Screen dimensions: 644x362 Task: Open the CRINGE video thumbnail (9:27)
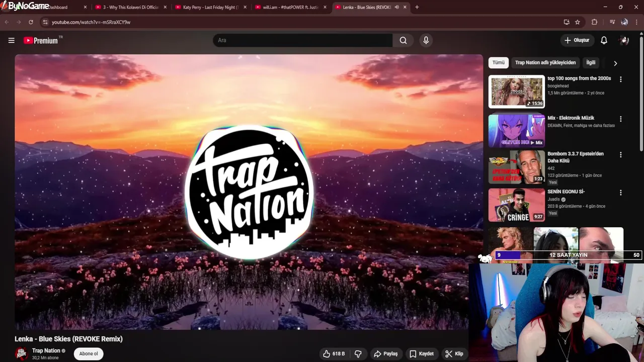(x=516, y=205)
